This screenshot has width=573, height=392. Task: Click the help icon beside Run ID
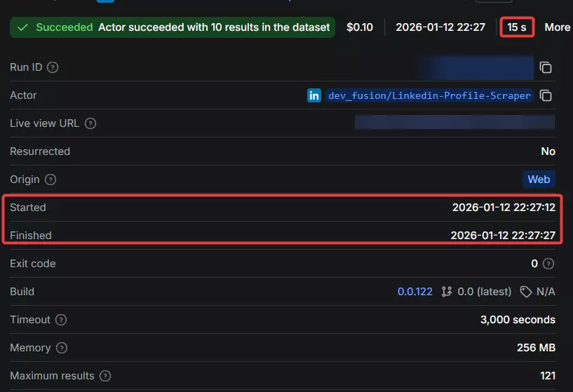pyautogui.click(x=53, y=67)
